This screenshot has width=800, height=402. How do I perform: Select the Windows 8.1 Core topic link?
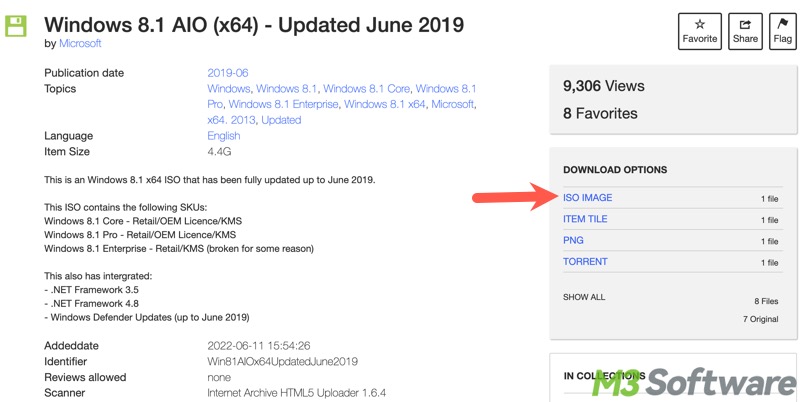pyautogui.click(x=366, y=89)
